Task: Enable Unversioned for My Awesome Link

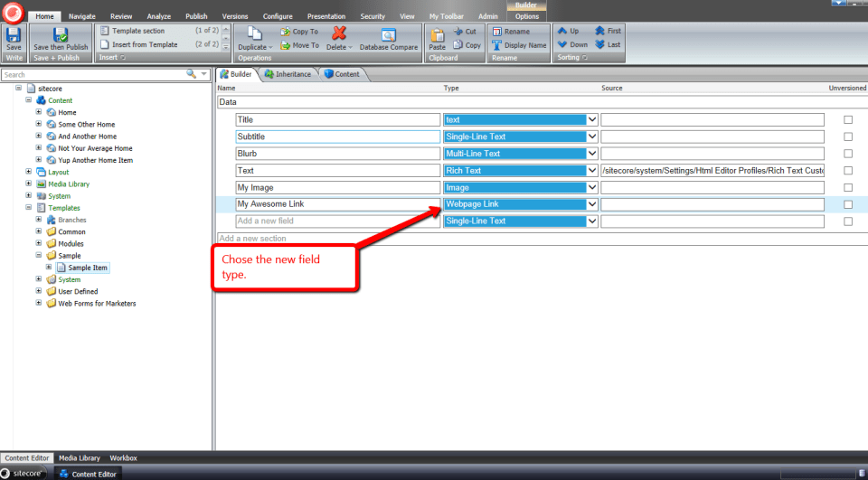Action: [847, 204]
